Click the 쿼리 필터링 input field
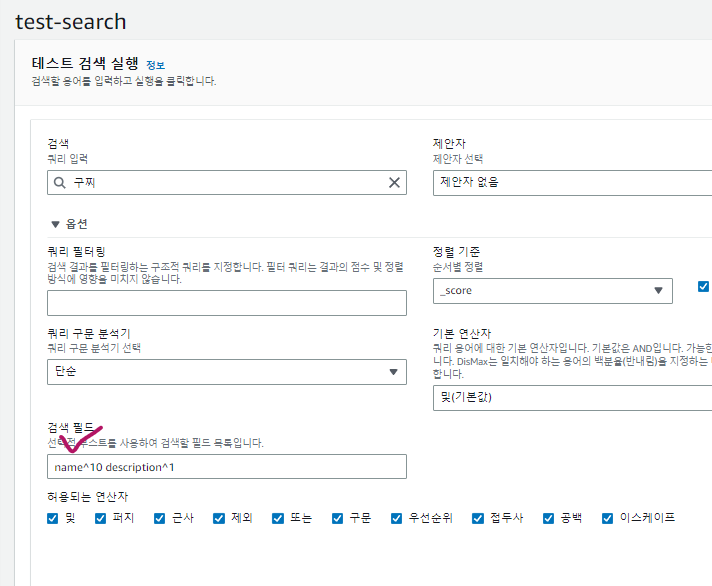The width and height of the screenshot is (712, 586). 227,303
